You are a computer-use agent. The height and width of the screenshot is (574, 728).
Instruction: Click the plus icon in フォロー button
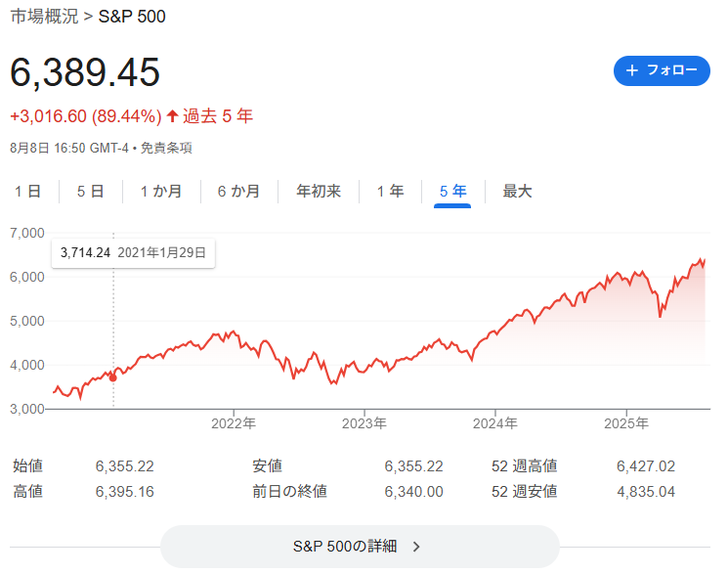point(632,70)
